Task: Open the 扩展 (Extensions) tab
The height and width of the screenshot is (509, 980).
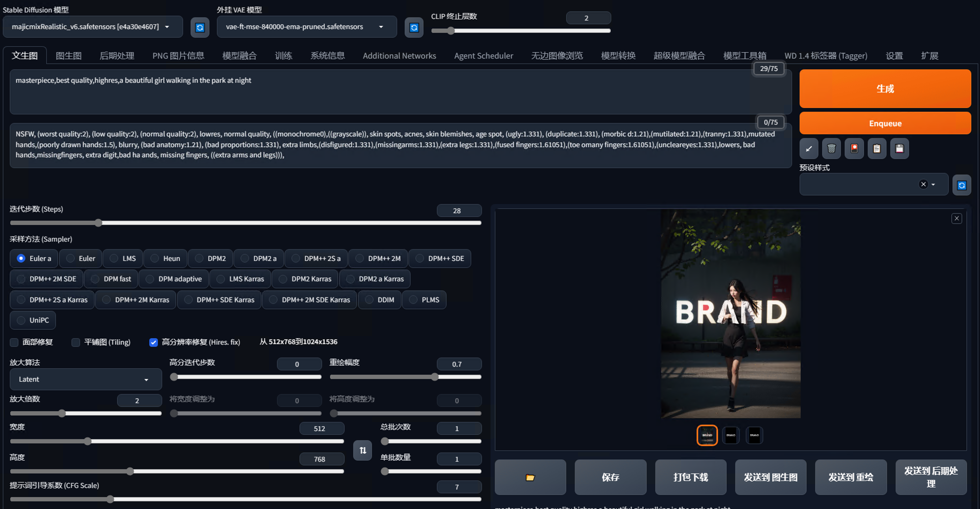Action: point(929,56)
